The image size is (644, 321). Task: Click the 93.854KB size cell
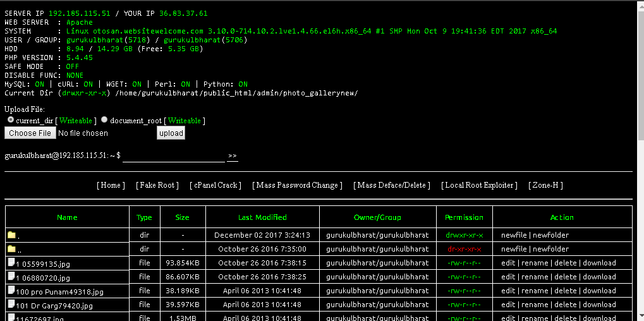(183, 263)
